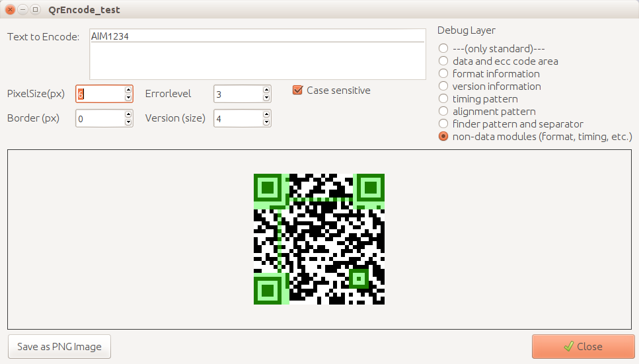Select the only standard debug layer
The width and height of the screenshot is (639, 364).
pyautogui.click(x=443, y=48)
